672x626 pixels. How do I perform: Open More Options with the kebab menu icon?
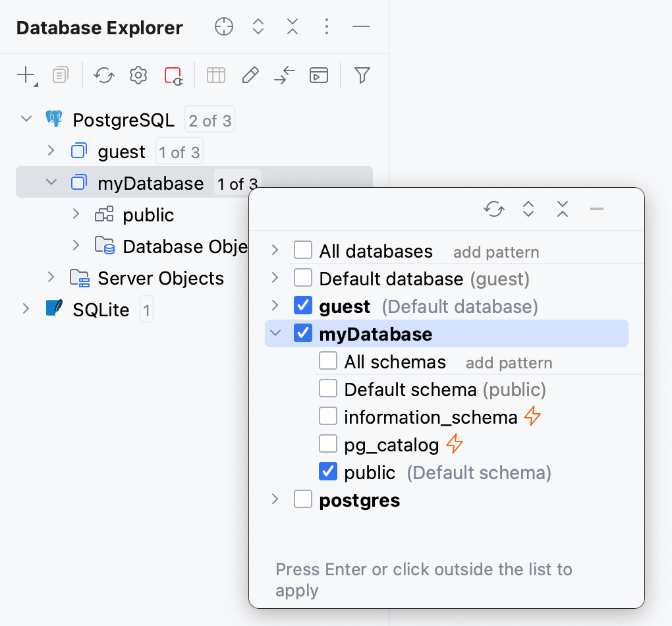click(x=327, y=27)
